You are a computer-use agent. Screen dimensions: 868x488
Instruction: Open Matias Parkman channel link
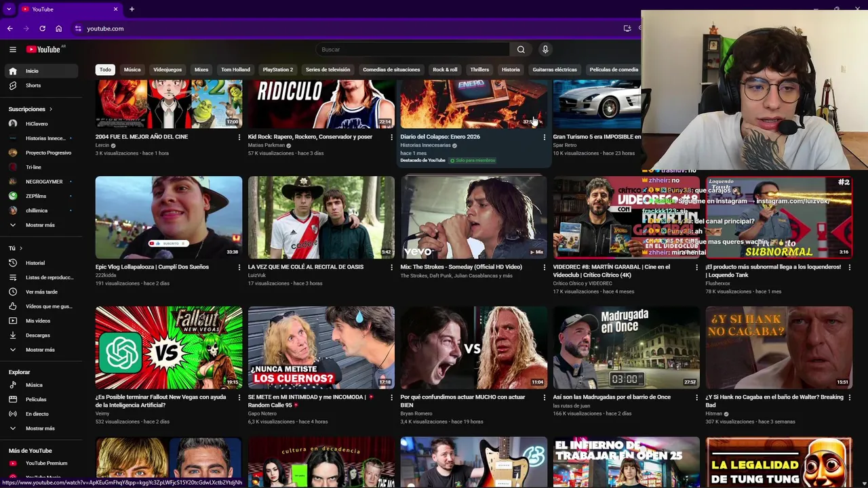tap(267, 145)
